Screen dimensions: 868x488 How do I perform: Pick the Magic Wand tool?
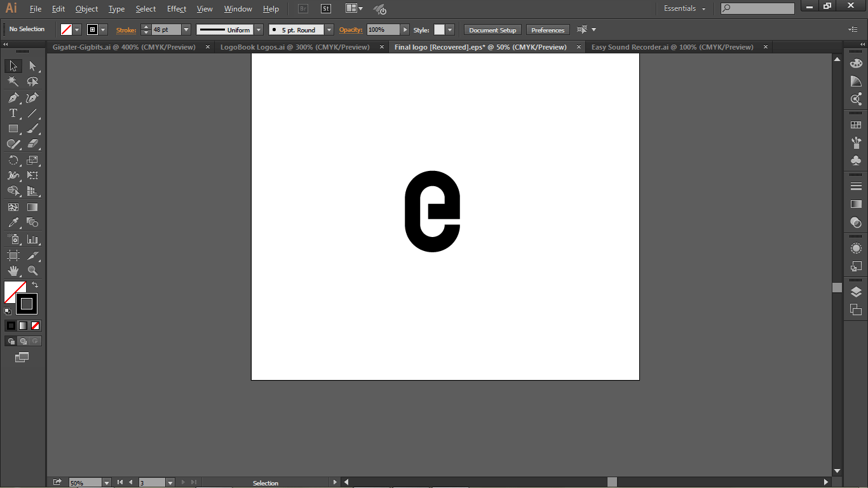pyautogui.click(x=13, y=82)
